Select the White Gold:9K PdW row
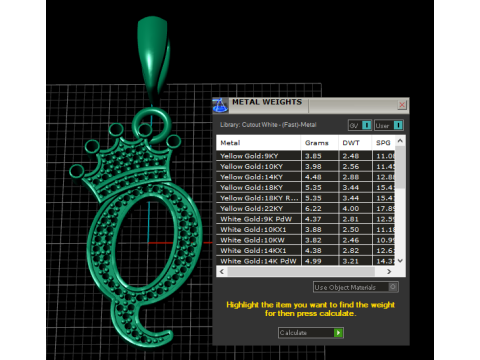Viewport: 480px width, 360px height. click(306, 219)
